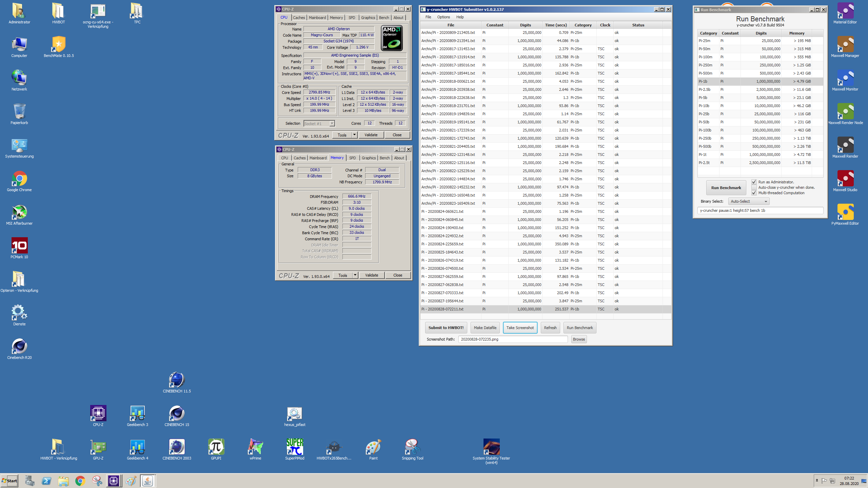868x488 pixels.
Task: Open Snipping Tool desktop shortcut
Action: click(x=412, y=449)
